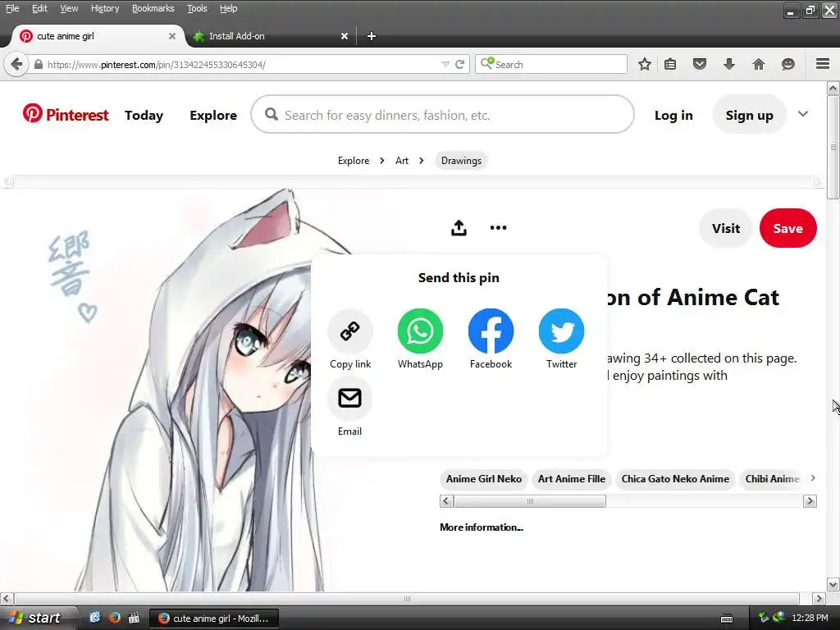Open the Tools menu
Image resolution: width=840 pixels, height=630 pixels.
pyautogui.click(x=197, y=8)
